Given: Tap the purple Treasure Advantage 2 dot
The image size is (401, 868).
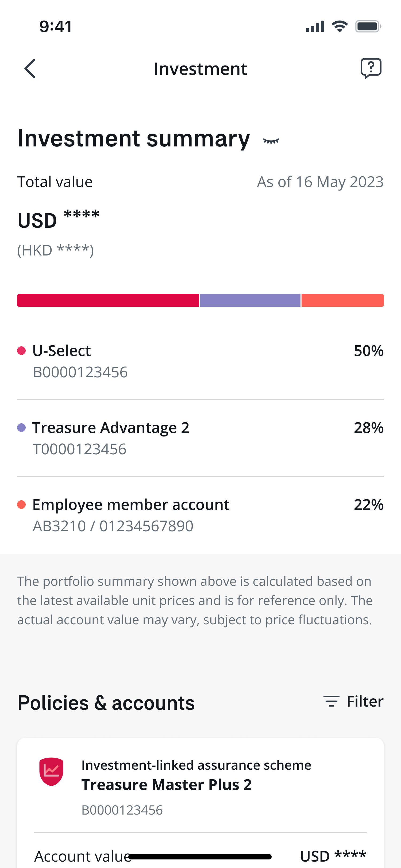Looking at the screenshot, I should [22, 428].
